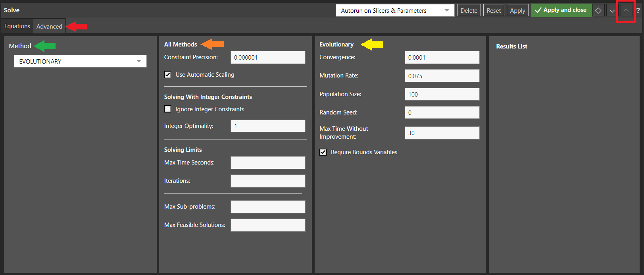Open the EVOLUTIONARY method dropdown
644x275 pixels.
[x=80, y=61]
